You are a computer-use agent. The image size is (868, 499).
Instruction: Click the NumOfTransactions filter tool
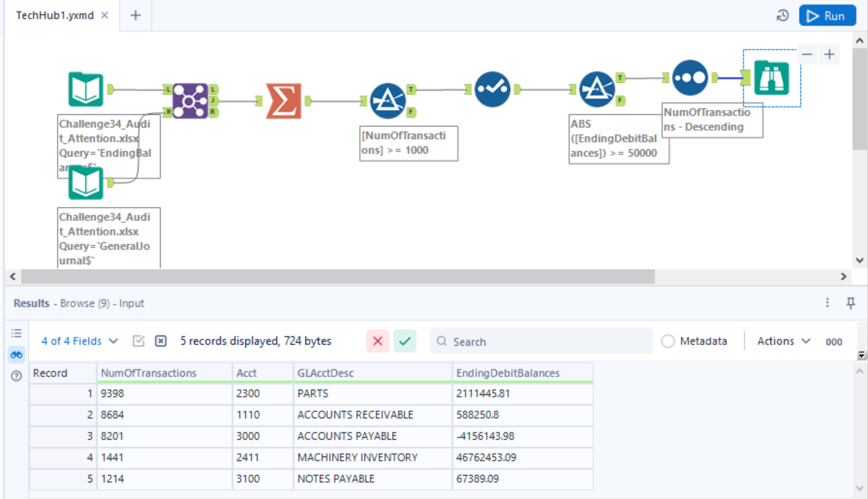[387, 101]
